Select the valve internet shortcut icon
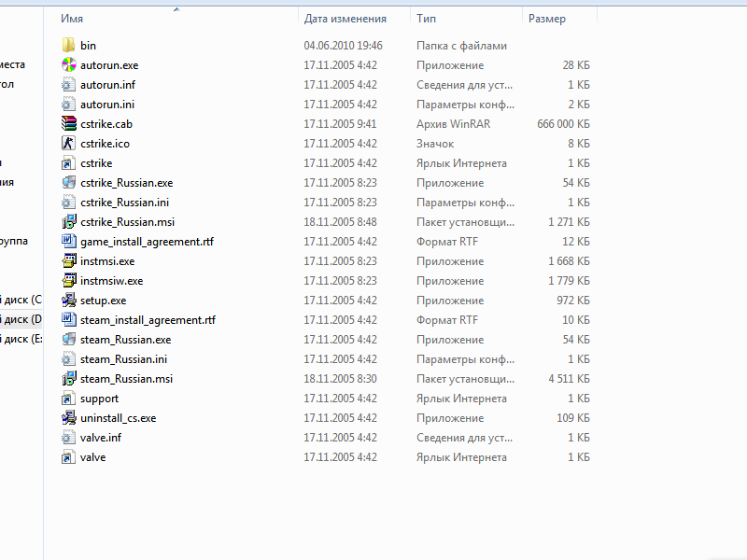Screen dimensions: 747x560 (x=68, y=457)
